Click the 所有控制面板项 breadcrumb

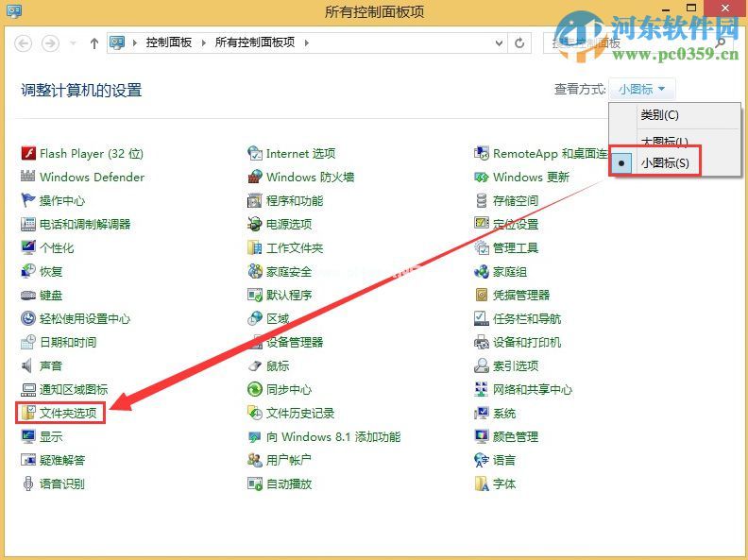[x=255, y=42]
